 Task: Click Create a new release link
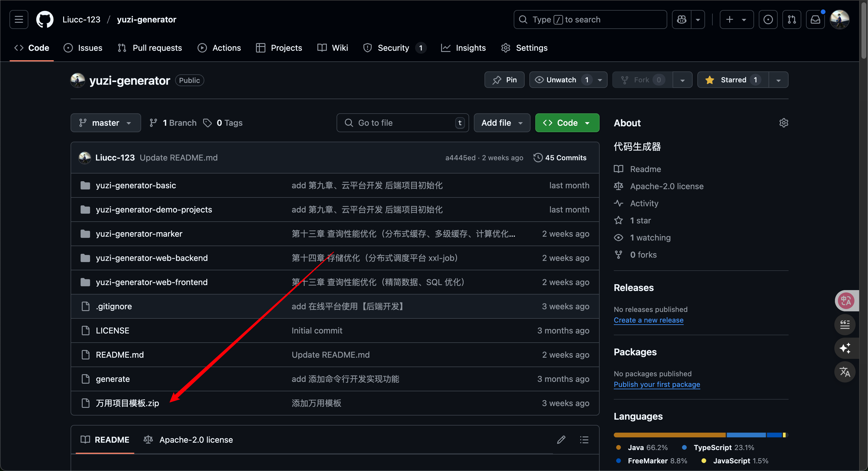pos(648,320)
